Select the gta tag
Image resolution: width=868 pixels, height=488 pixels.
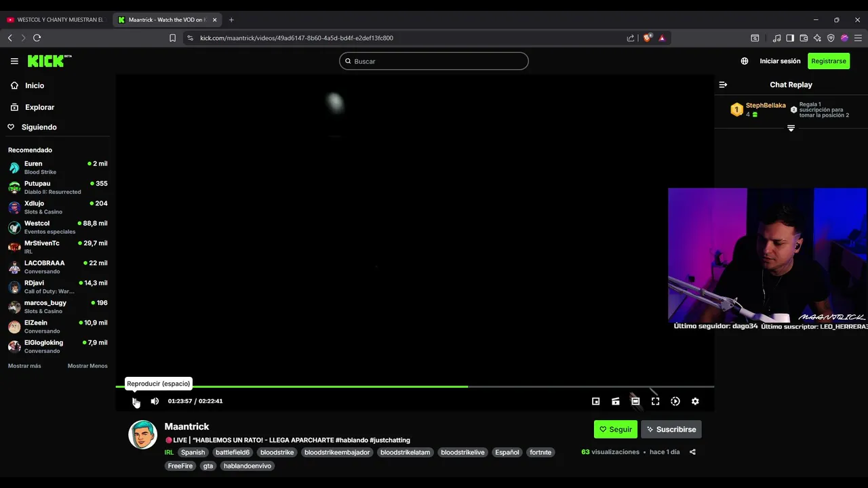pos(208,466)
